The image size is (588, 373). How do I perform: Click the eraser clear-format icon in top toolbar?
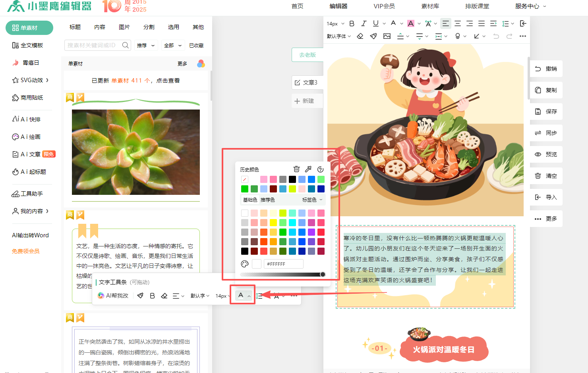(360, 36)
